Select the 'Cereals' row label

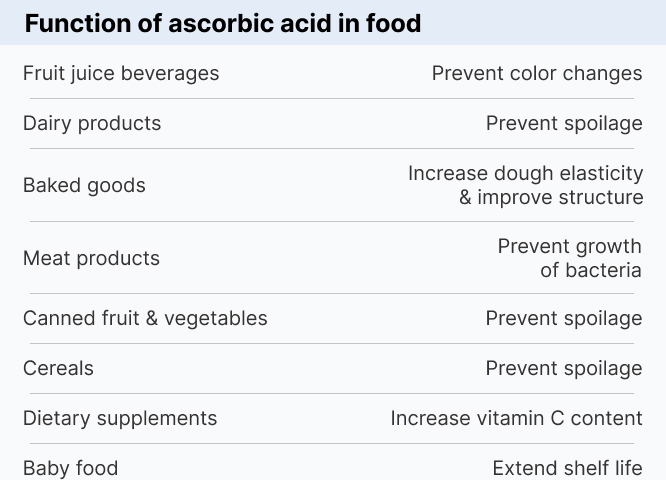pyautogui.click(x=58, y=368)
